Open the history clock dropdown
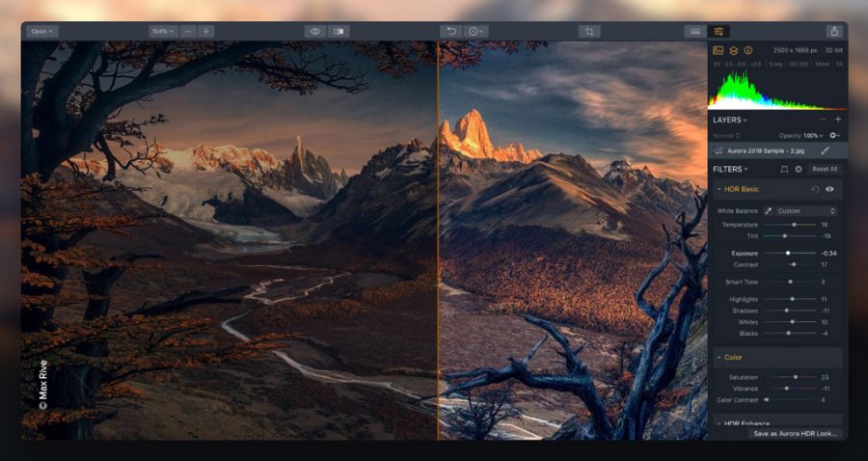868x461 pixels. (x=475, y=32)
